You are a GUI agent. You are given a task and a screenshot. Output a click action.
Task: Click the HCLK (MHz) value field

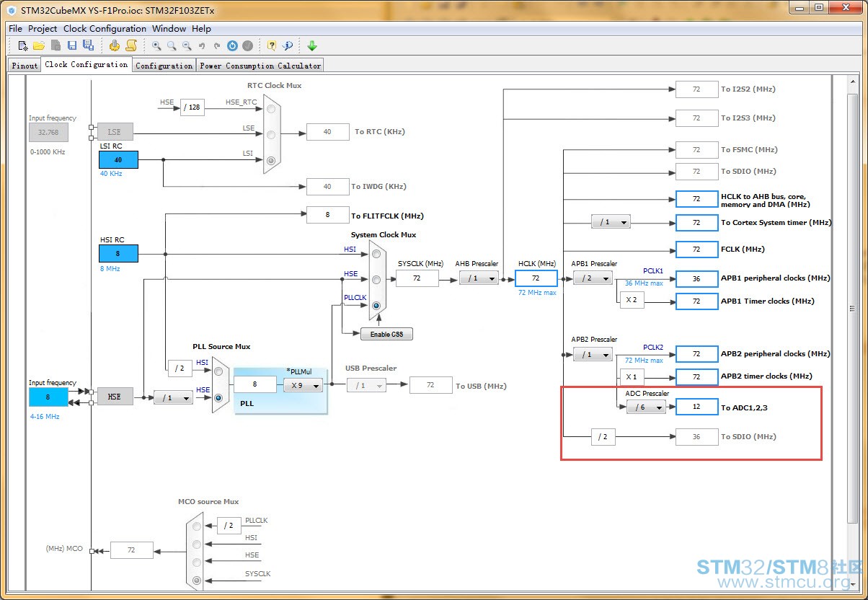tap(536, 278)
